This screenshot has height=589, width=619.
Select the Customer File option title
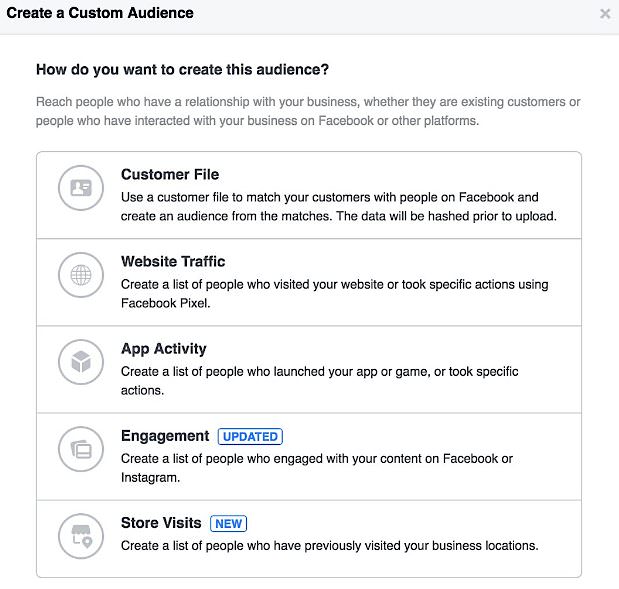(170, 175)
